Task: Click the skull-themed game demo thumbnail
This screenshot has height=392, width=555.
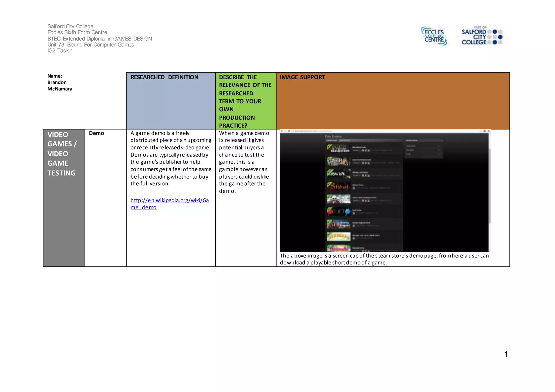Action: click(338, 199)
